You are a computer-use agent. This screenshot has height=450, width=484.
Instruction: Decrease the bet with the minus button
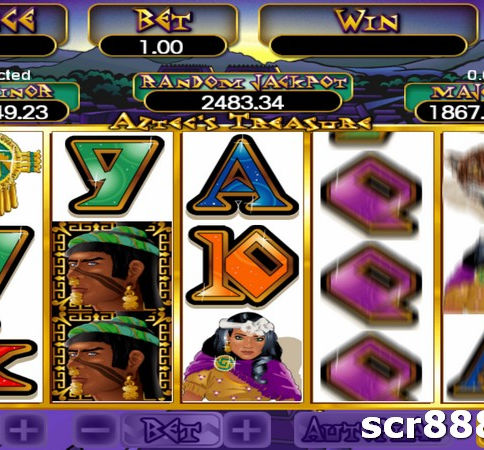96,430
